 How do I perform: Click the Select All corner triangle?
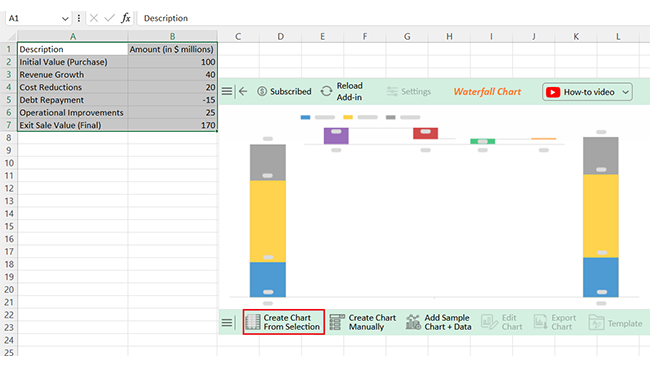12,36
